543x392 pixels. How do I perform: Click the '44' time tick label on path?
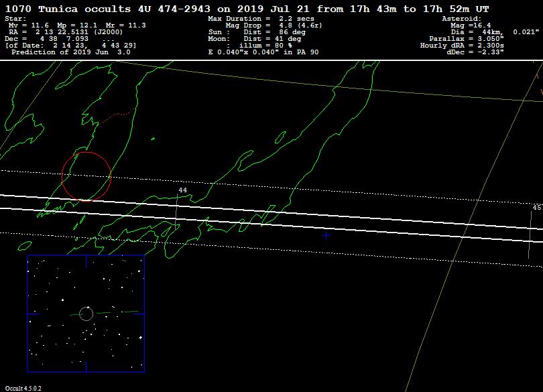click(182, 190)
